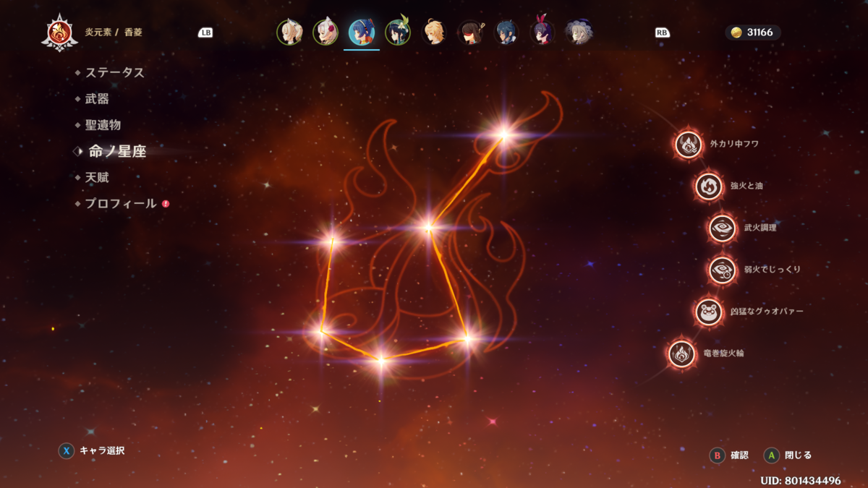Click the 弱火でじっくり label text
The image size is (868, 488).
coord(773,270)
